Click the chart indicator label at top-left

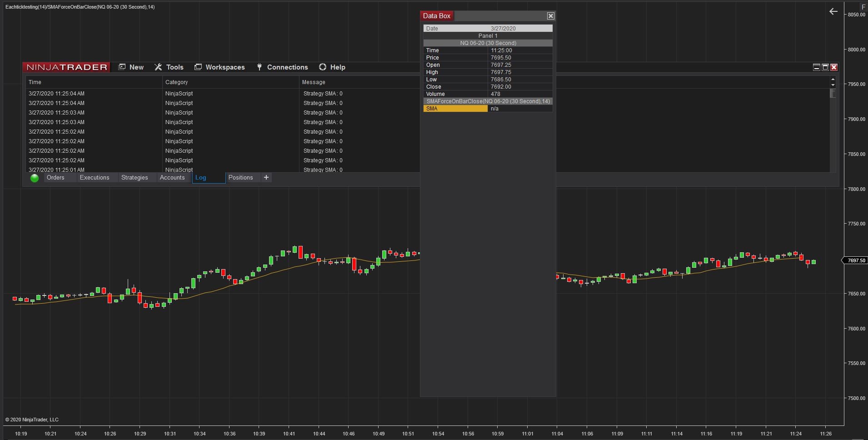pos(80,7)
